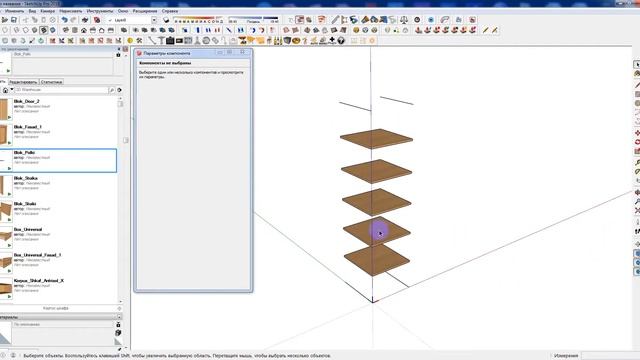Screen dimensions: 640x360
Task: Open the Нарисовать menu
Action: [71, 11]
